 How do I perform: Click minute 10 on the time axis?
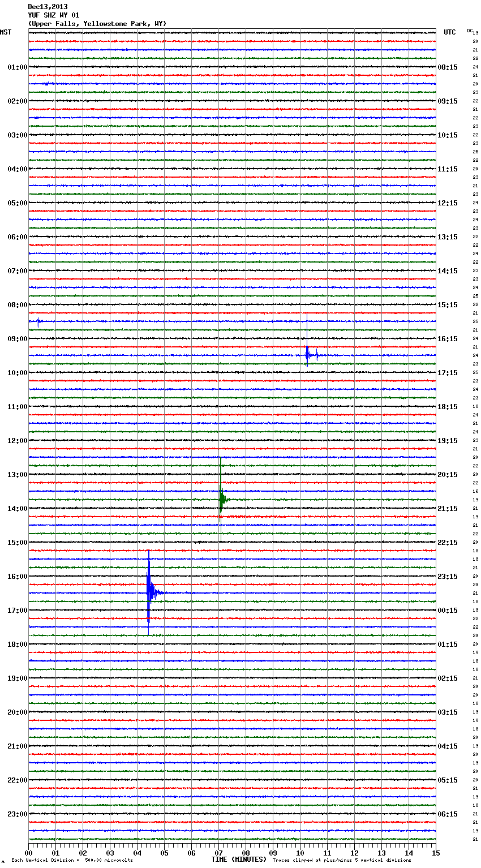(x=300, y=853)
